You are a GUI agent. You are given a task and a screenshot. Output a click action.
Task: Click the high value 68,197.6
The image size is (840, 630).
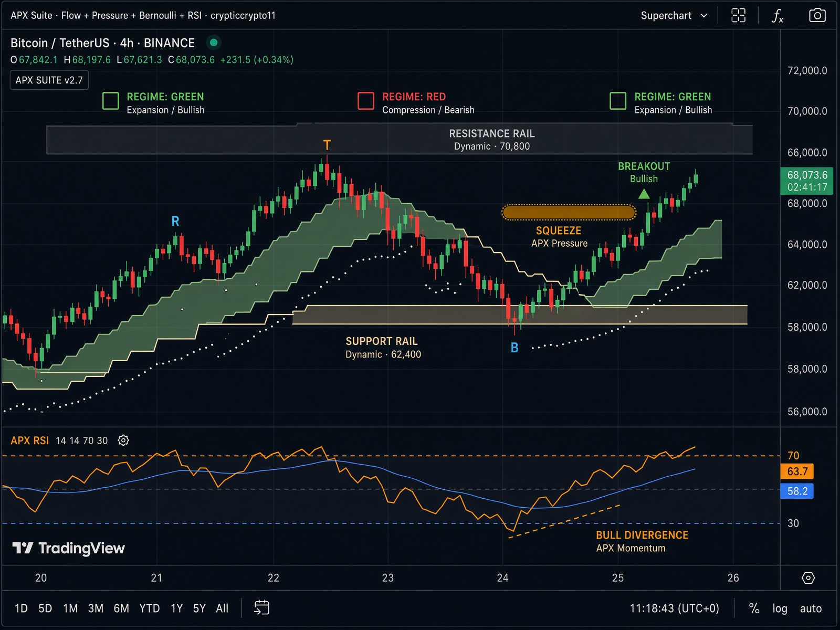[91, 60]
